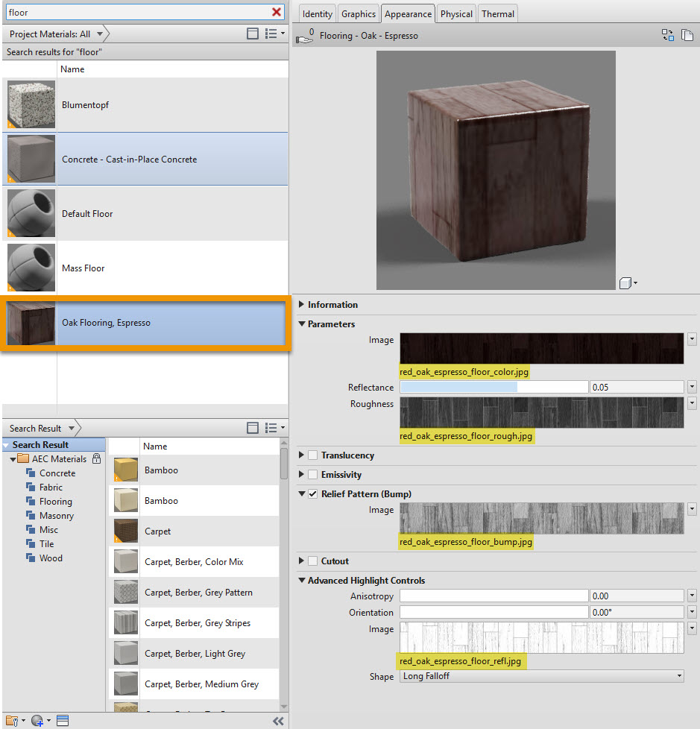Open the Thermal tab
Image resolution: width=700 pixels, height=729 pixels.
click(x=497, y=14)
